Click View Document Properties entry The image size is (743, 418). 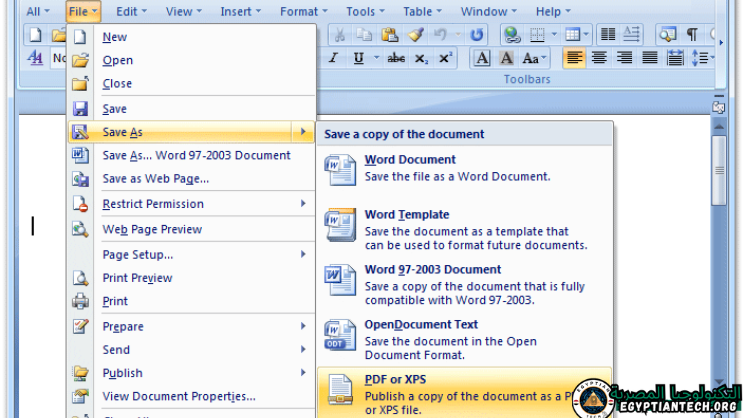[x=192, y=396]
